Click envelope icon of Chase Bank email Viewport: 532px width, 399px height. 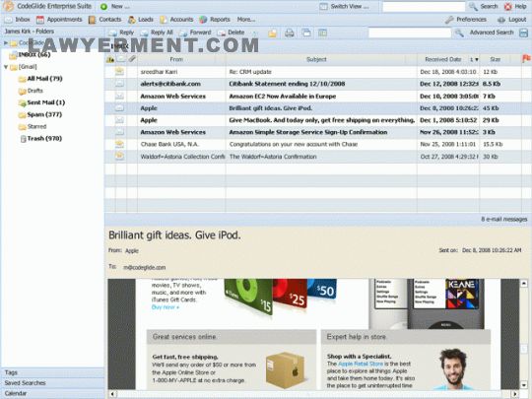(119, 144)
